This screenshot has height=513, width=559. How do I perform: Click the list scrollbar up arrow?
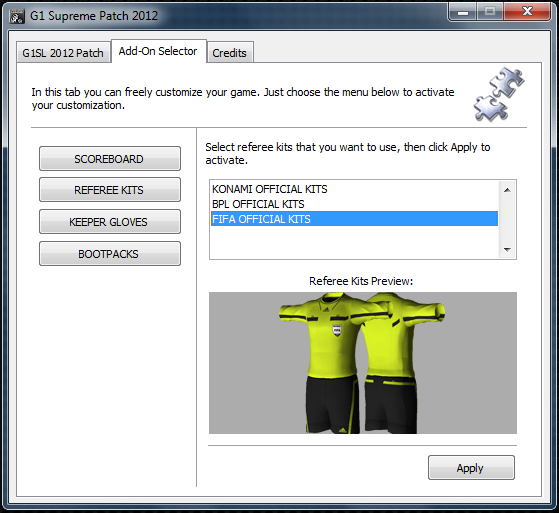coord(507,190)
